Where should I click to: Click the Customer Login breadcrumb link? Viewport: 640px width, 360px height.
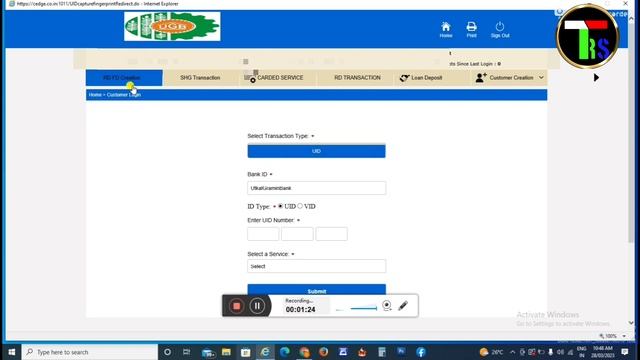[124, 95]
